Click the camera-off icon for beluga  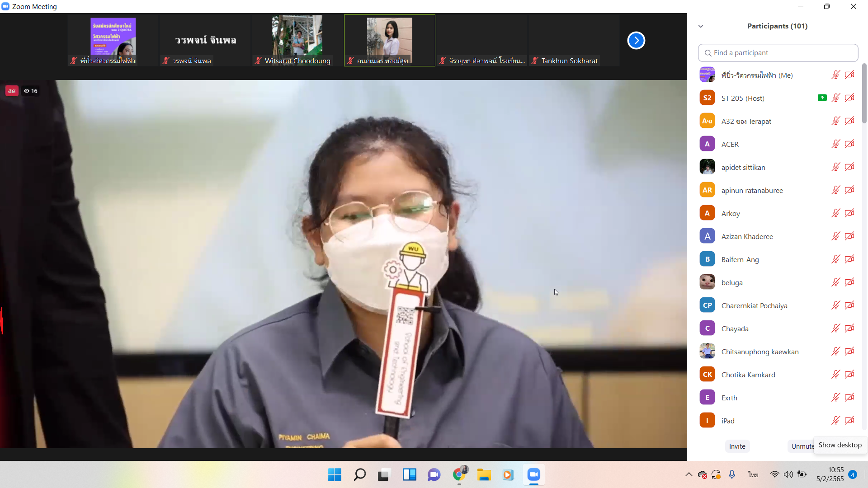[849, 282]
